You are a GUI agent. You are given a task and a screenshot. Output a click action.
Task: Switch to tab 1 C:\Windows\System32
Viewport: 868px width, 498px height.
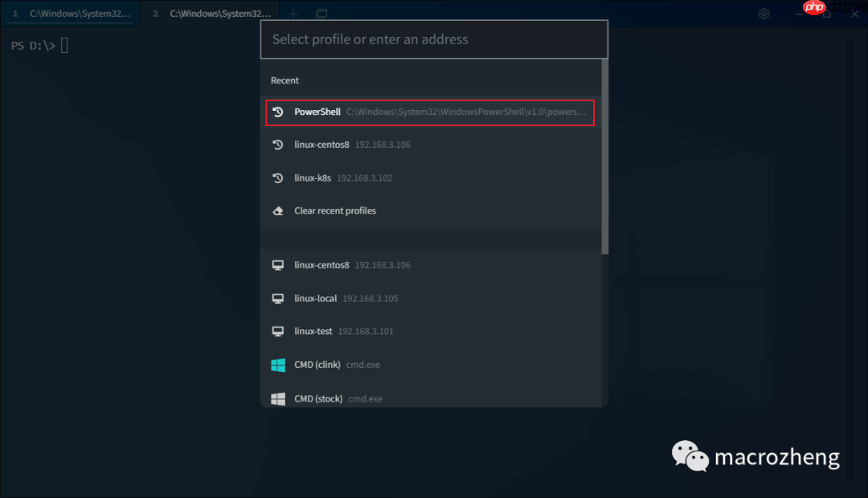(71, 14)
